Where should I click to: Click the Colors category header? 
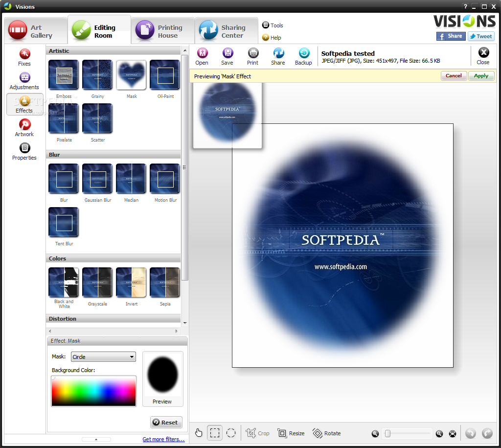(x=114, y=259)
